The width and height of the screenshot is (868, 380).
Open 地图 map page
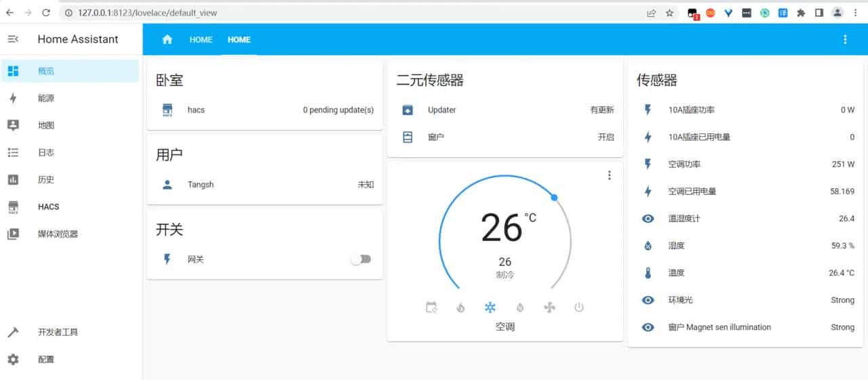[71, 125]
